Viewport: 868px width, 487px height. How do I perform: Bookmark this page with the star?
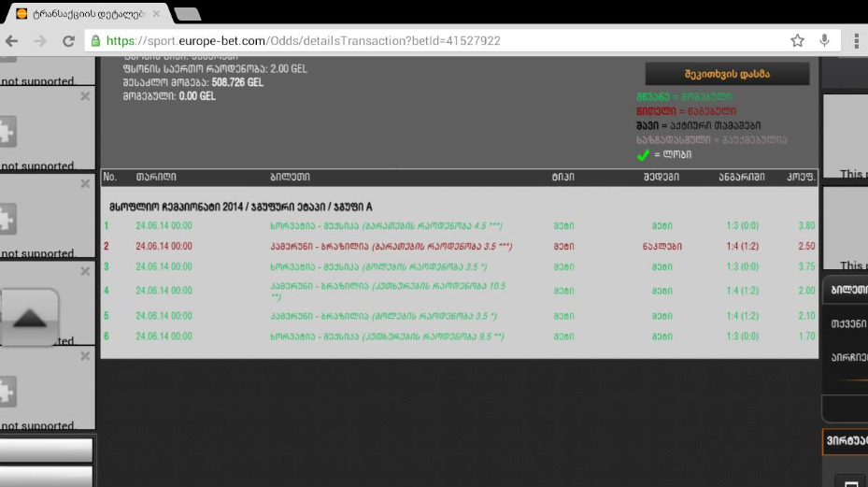coord(797,40)
